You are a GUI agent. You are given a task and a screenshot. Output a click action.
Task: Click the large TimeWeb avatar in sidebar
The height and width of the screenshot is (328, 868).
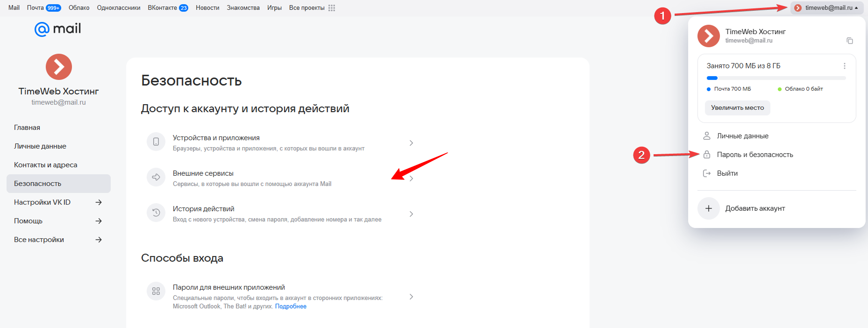coord(59,67)
